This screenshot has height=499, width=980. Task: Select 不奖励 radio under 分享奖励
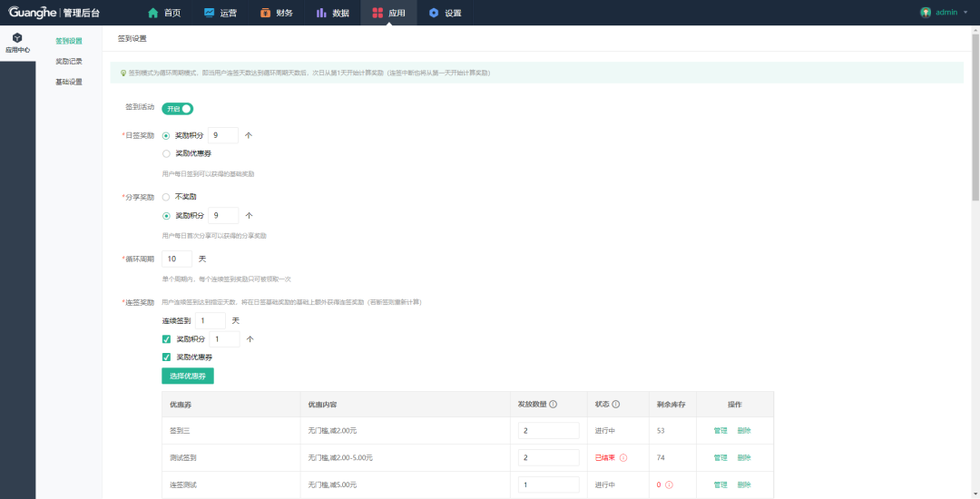coord(166,197)
